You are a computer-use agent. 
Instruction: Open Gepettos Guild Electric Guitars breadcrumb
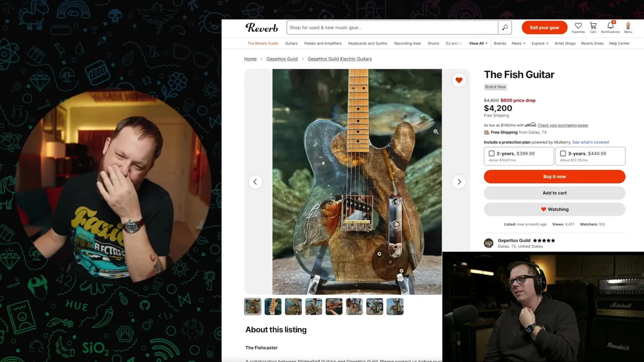340,59
